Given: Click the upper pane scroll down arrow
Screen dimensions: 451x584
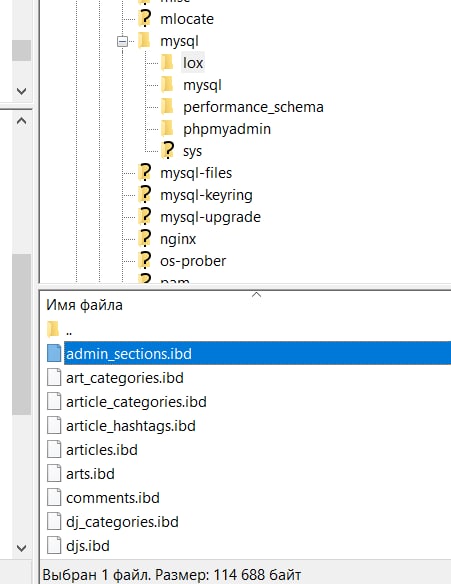Looking at the screenshot, I should coord(22,91).
